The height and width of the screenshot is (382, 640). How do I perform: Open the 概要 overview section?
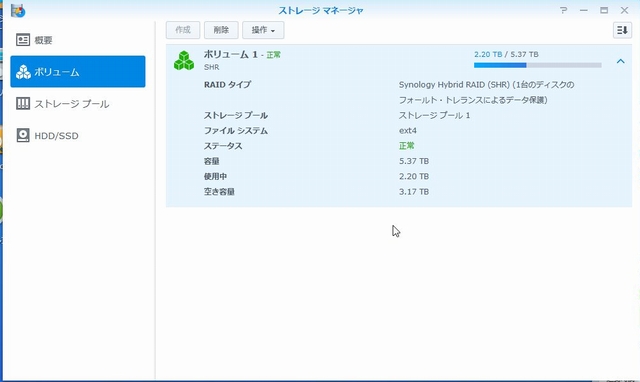78,40
